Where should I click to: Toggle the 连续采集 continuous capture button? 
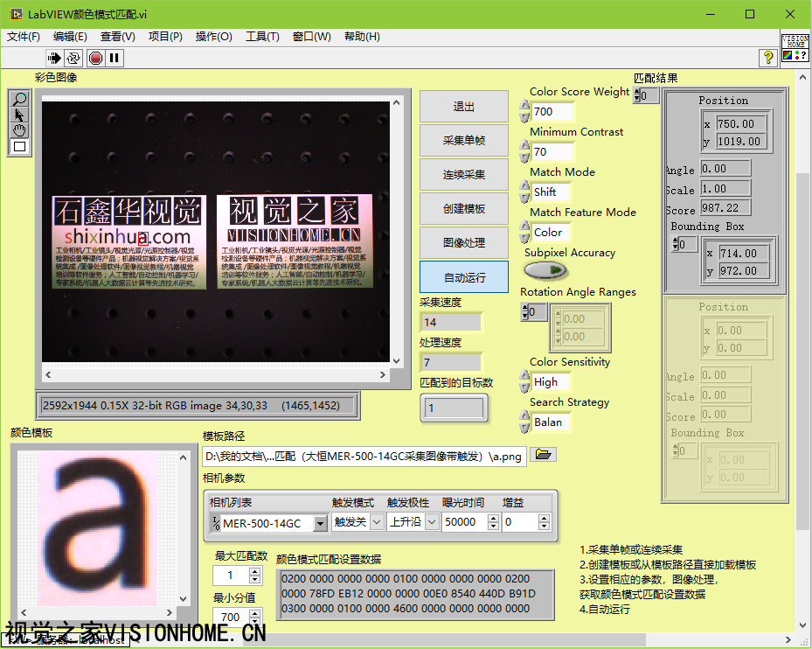(463, 174)
